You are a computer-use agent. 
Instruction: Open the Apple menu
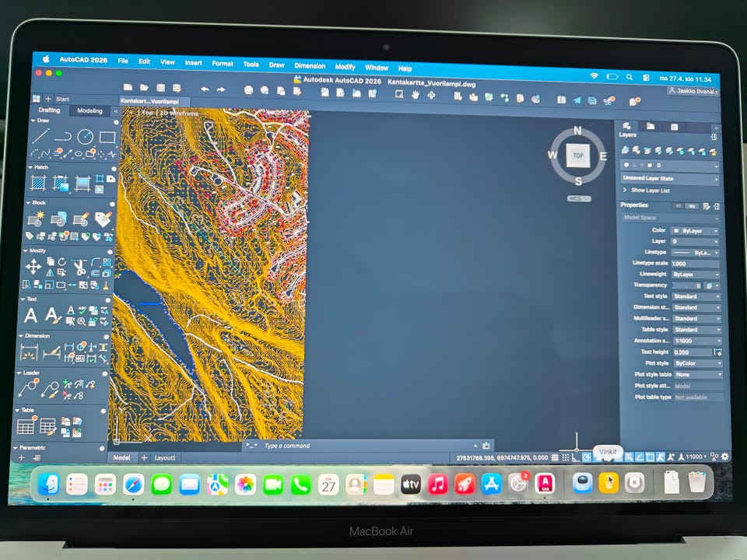point(46,59)
